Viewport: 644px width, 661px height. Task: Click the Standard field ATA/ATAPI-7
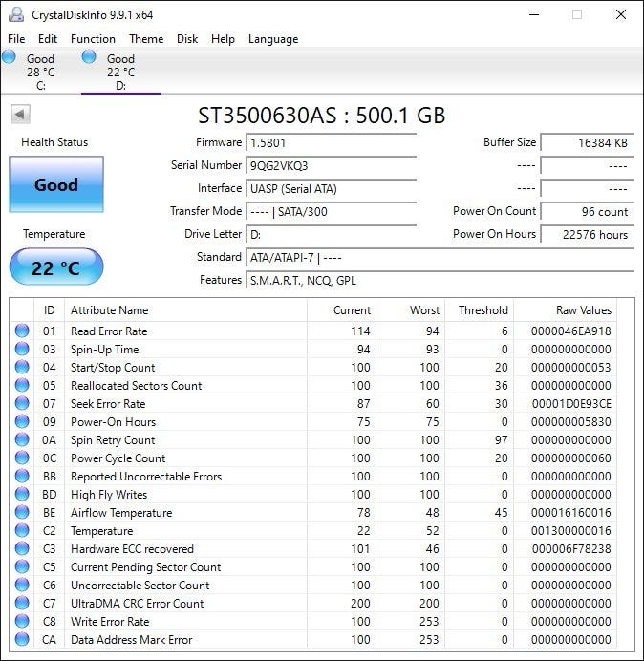coord(440,257)
